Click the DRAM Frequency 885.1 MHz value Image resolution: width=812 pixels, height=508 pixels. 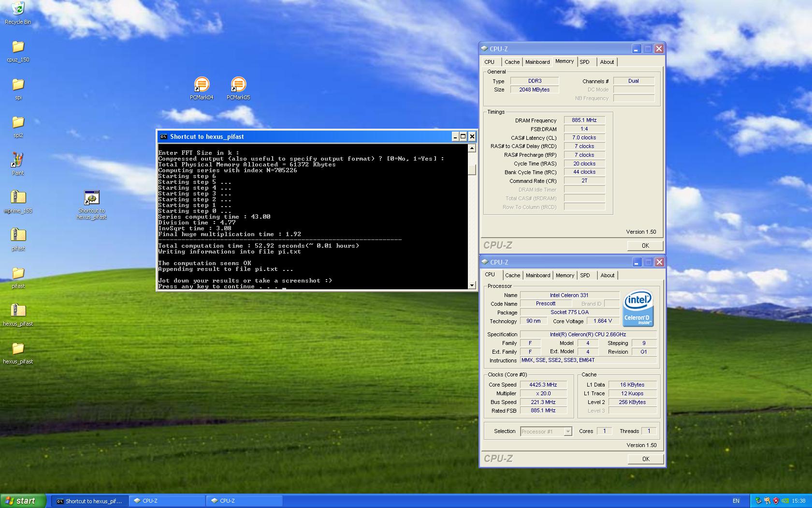click(584, 120)
